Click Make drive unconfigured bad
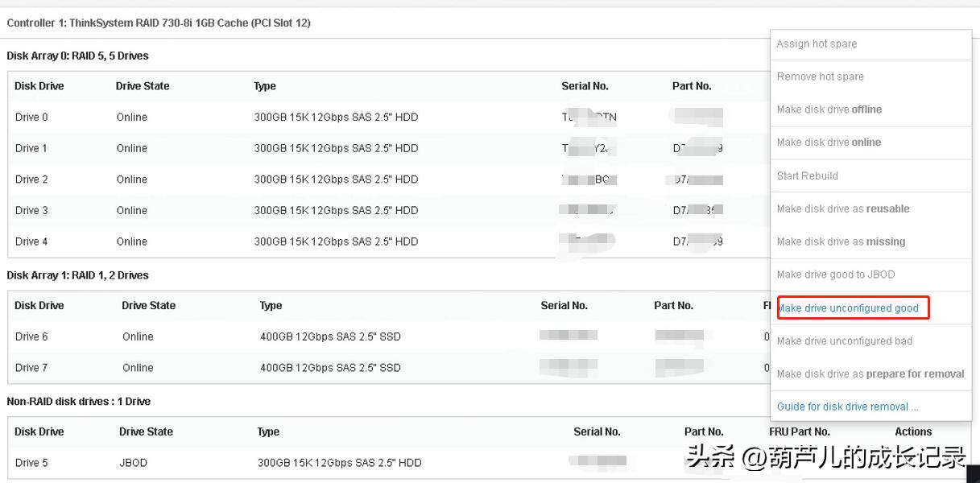980x483 pixels. point(845,341)
